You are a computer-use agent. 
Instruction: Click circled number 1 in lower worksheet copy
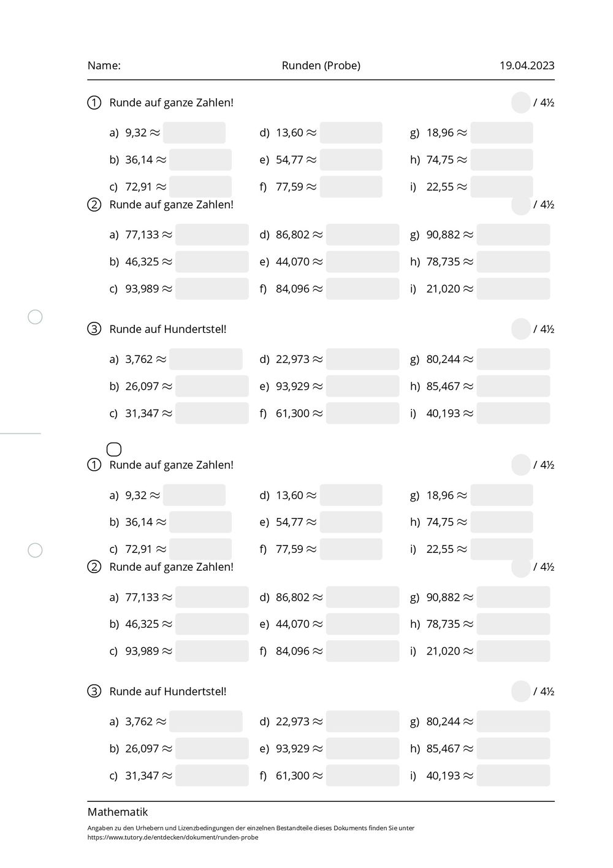coord(94,465)
